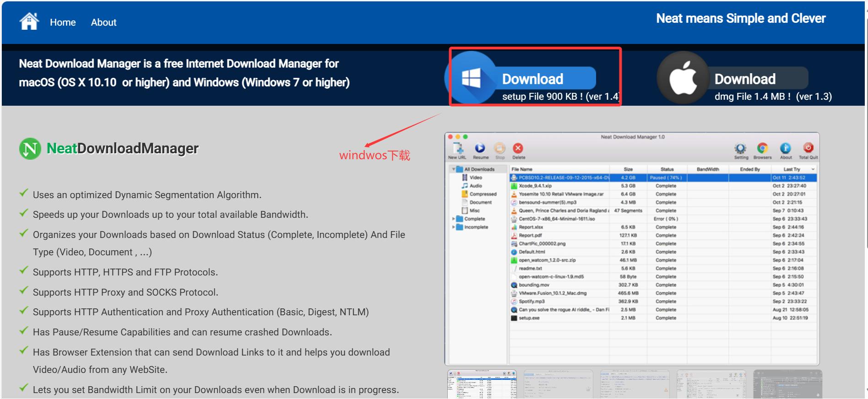Select the Yosemite 10.10 Retail VMware Image.rar row
Image resolution: width=868 pixels, height=399 pixels.
point(663,194)
